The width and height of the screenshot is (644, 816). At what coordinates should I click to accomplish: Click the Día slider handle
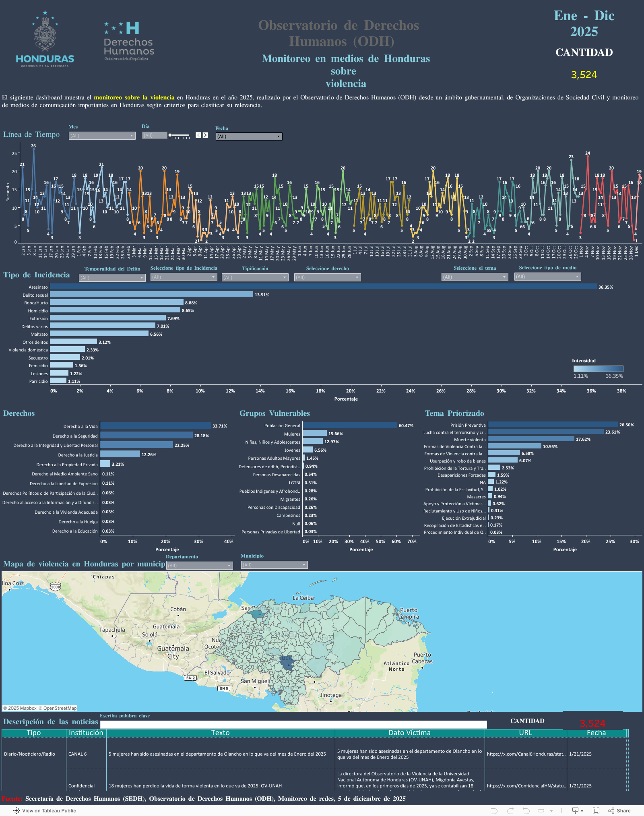(x=170, y=135)
